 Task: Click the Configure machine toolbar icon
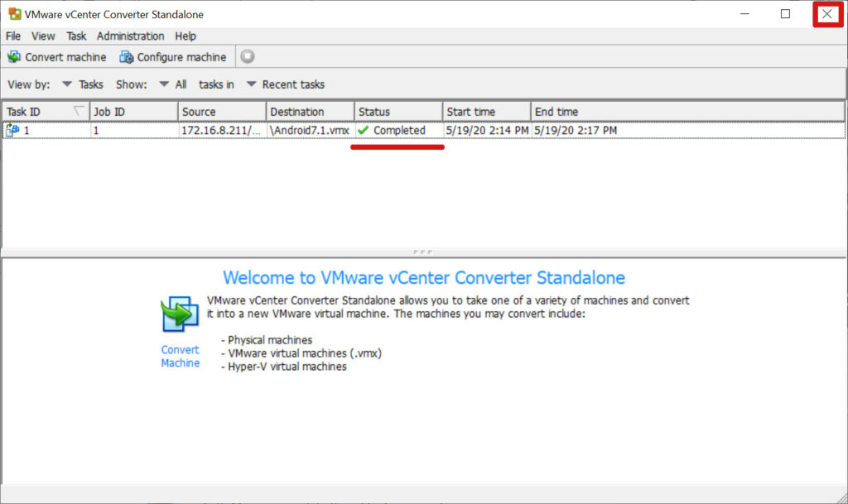[x=127, y=57]
